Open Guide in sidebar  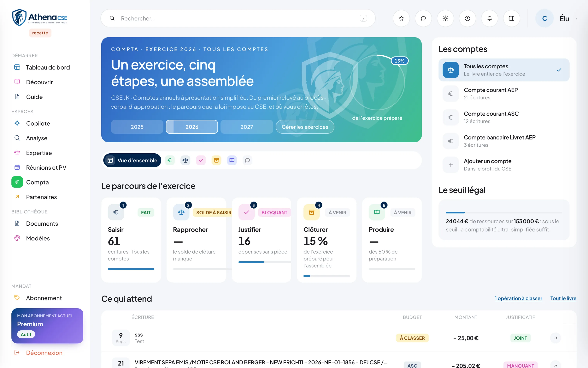pos(47,97)
